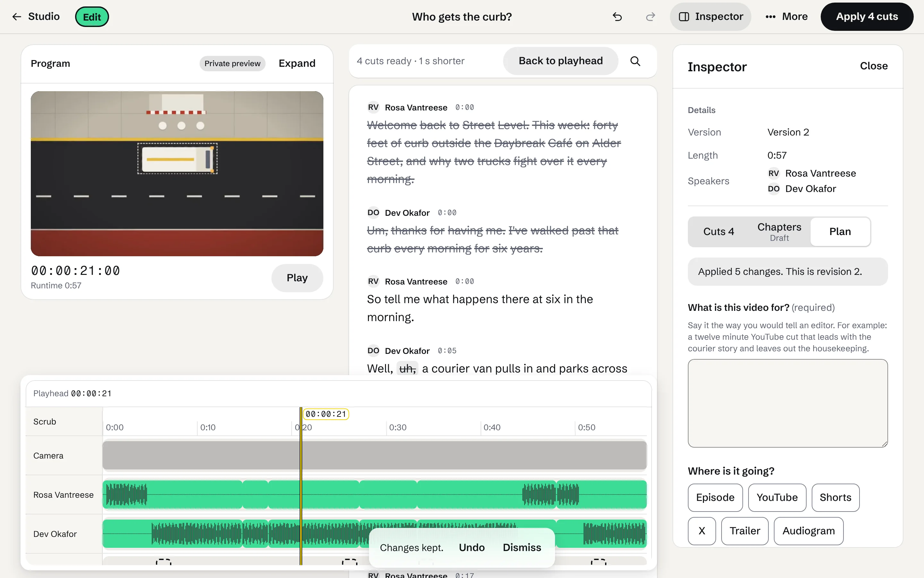924x578 pixels.
Task: Click Version 2 value in Details
Action: click(788, 132)
